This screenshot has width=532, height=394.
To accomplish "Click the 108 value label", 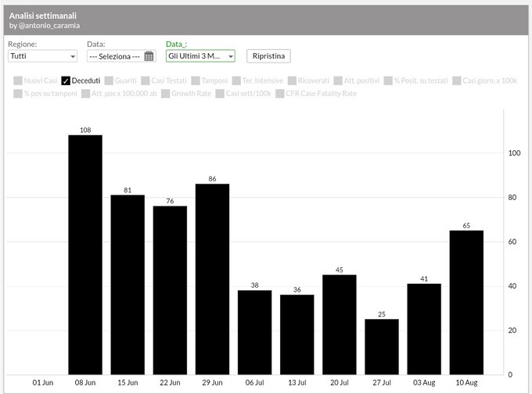I will [x=85, y=130].
